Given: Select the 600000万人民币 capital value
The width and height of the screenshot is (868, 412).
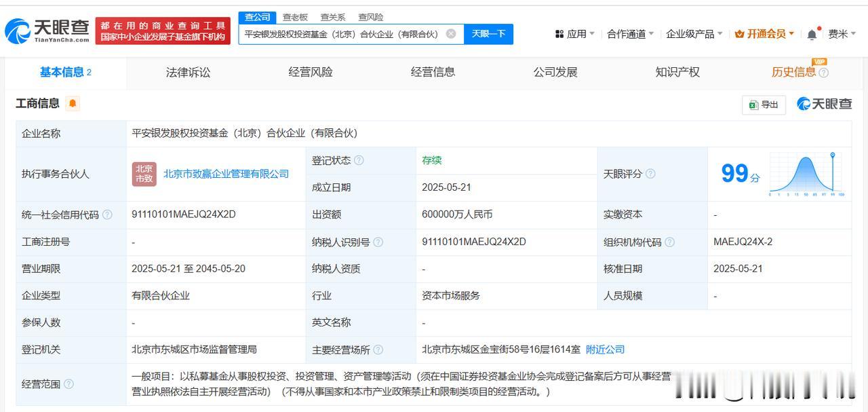Looking at the screenshot, I should [457, 214].
